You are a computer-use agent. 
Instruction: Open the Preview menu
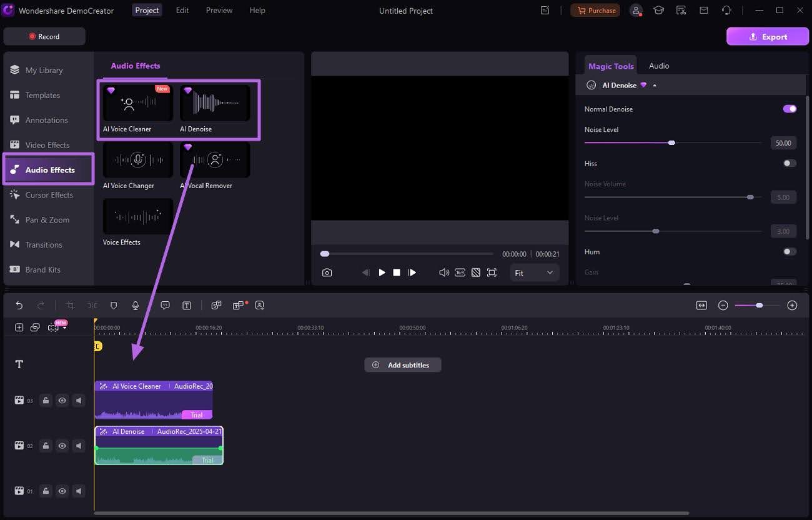(x=219, y=11)
